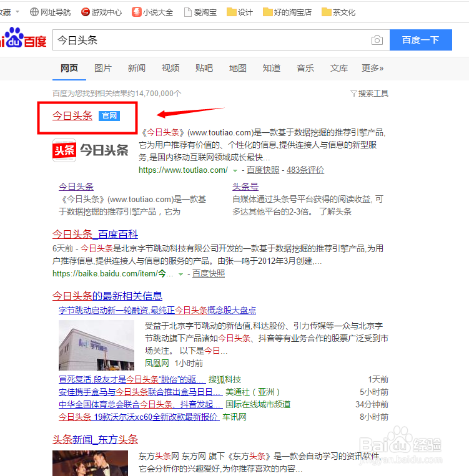The image size is (469, 476).
Task: Switch to the 音乐 tab
Action: tap(305, 68)
